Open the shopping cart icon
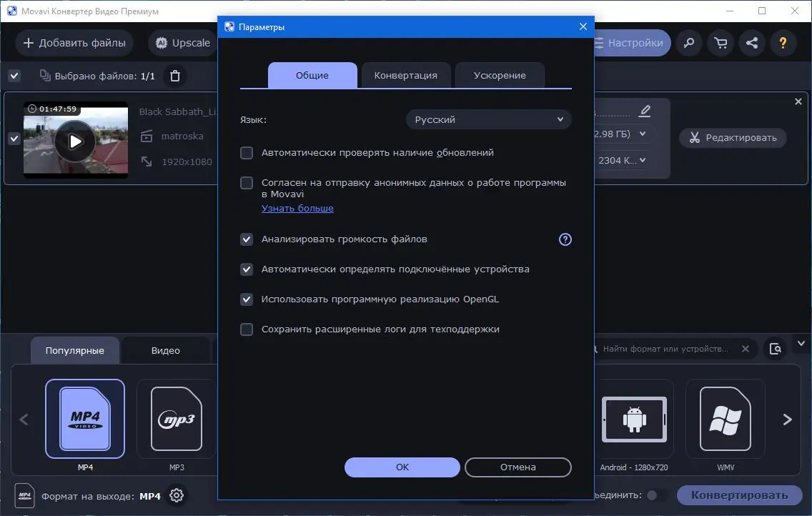 (721, 43)
